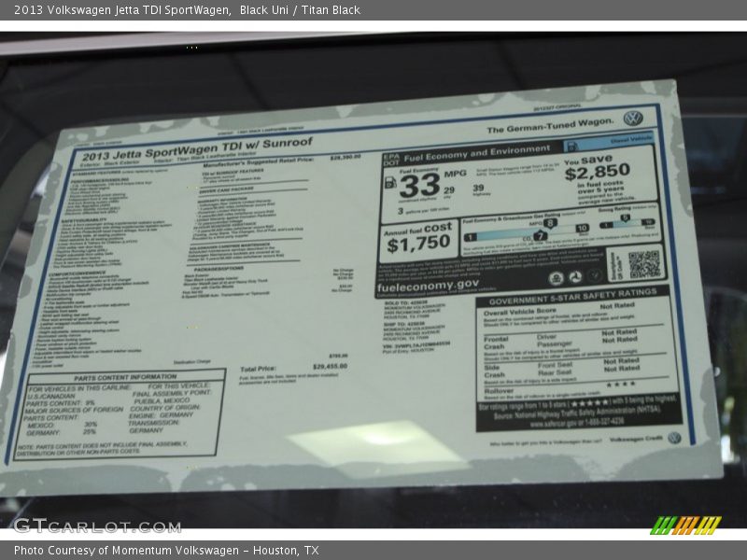Click the Diesel Vehicle fuel pump badge
This screenshot has width=747, height=560.
[572, 146]
